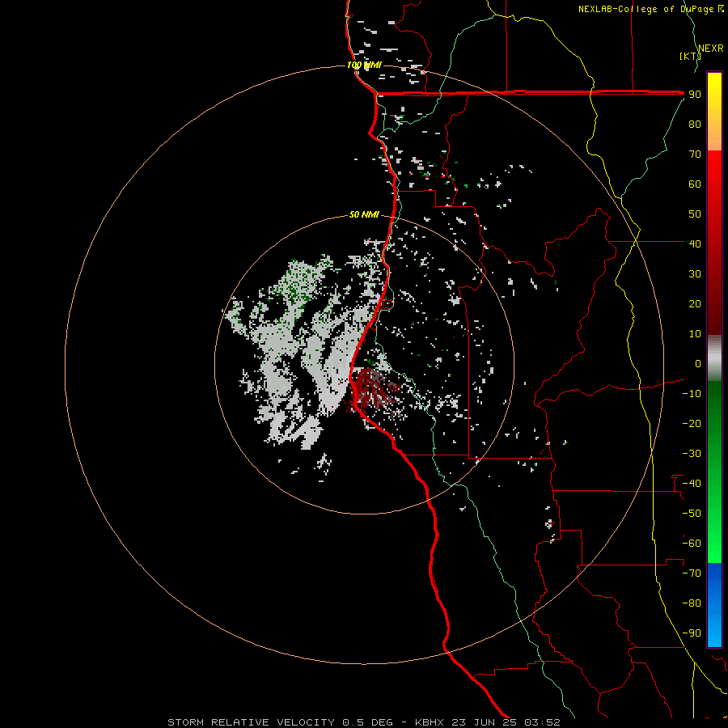Click the -50 value on velocity scale
This screenshot has width=728, height=728.
(692, 513)
